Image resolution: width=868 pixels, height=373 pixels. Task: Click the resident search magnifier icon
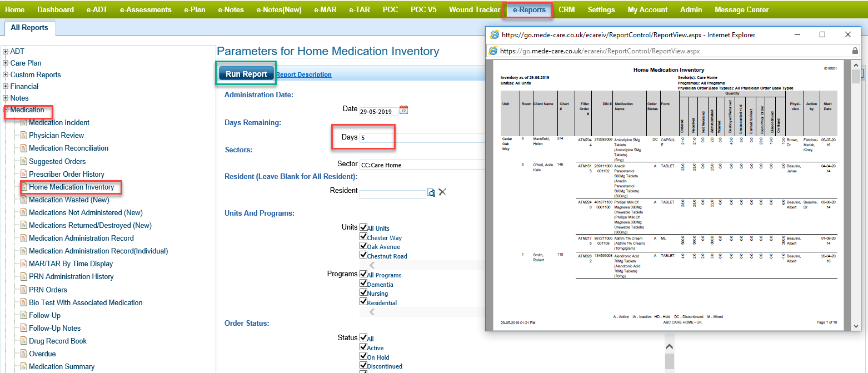431,193
